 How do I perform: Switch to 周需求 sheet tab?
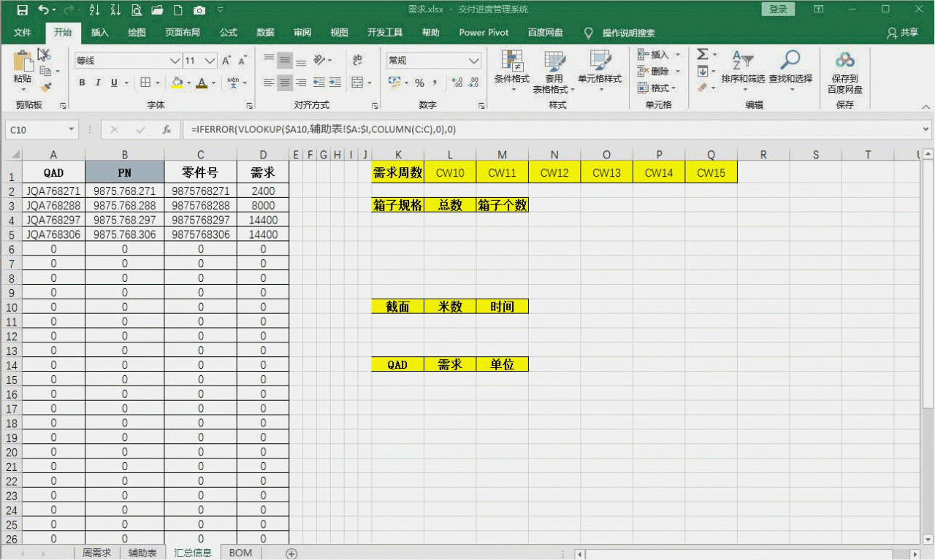[x=96, y=553]
